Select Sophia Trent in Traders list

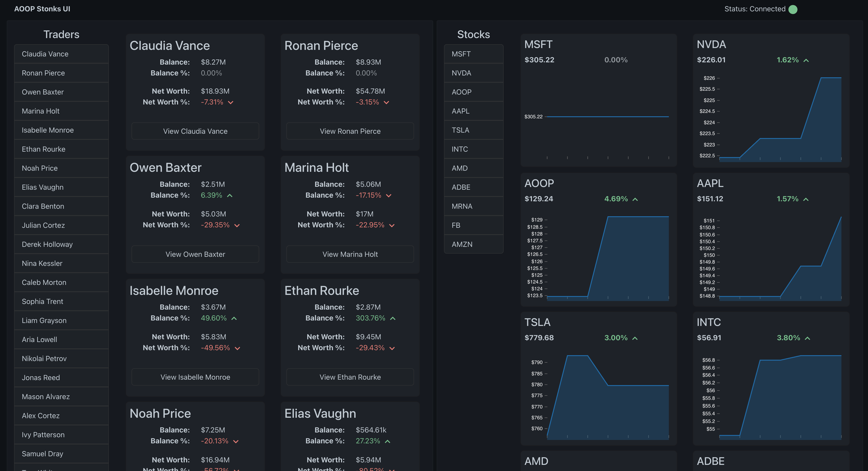coord(61,301)
